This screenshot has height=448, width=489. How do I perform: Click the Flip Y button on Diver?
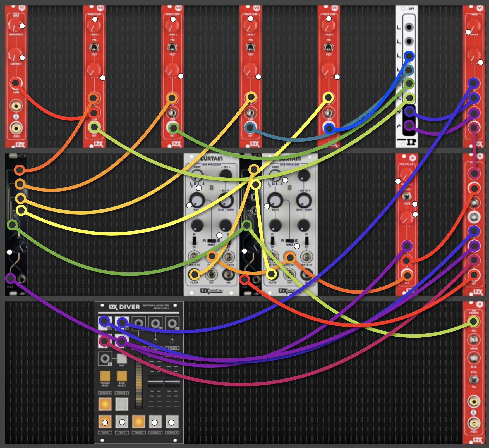pyautogui.click(x=122, y=422)
